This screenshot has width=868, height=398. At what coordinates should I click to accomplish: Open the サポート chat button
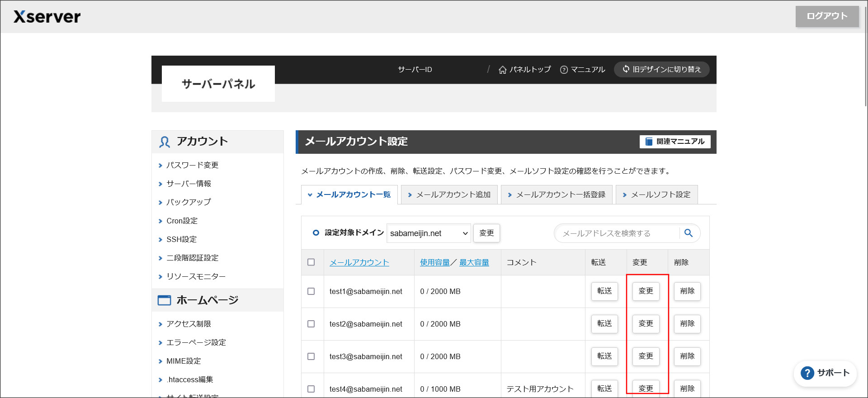(x=825, y=374)
